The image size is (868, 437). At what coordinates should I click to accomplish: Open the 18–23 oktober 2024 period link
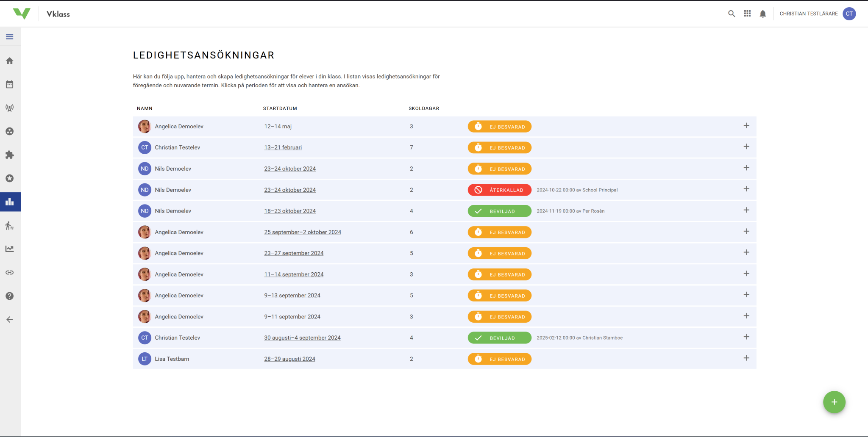click(290, 211)
